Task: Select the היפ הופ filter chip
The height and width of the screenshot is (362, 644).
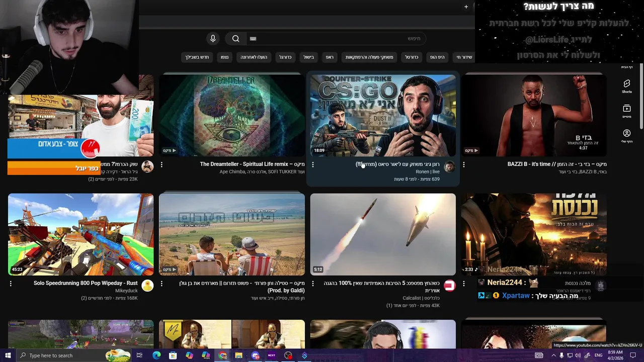Action: pos(437,57)
